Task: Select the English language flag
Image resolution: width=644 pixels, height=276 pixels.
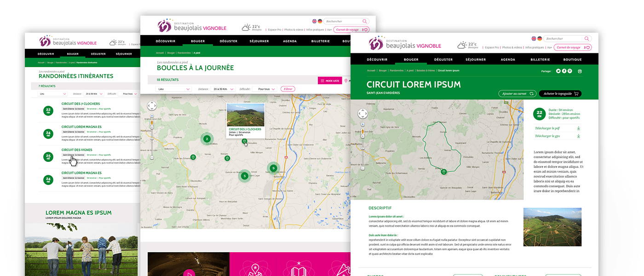Action: 533,39
